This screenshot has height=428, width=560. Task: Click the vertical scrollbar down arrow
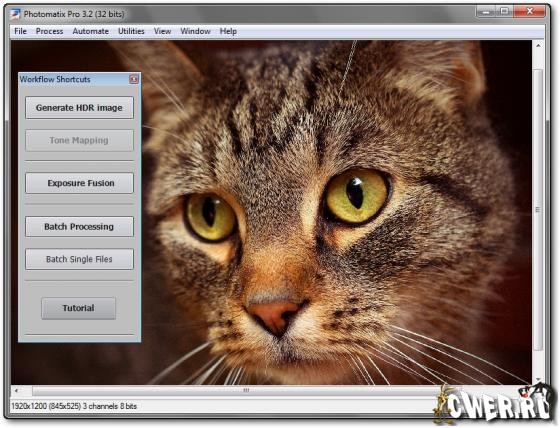[538, 379]
